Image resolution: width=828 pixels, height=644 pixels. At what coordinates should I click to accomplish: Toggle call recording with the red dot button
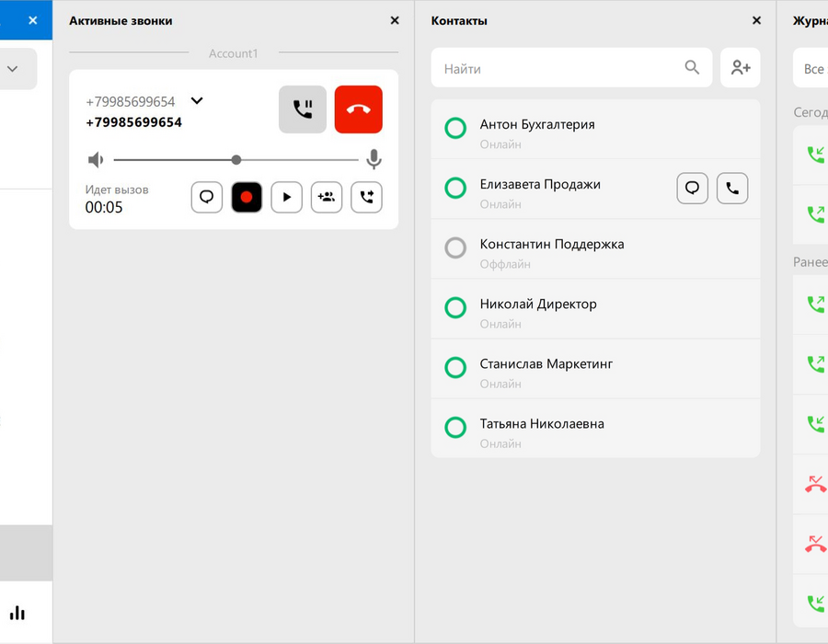pos(247,198)
